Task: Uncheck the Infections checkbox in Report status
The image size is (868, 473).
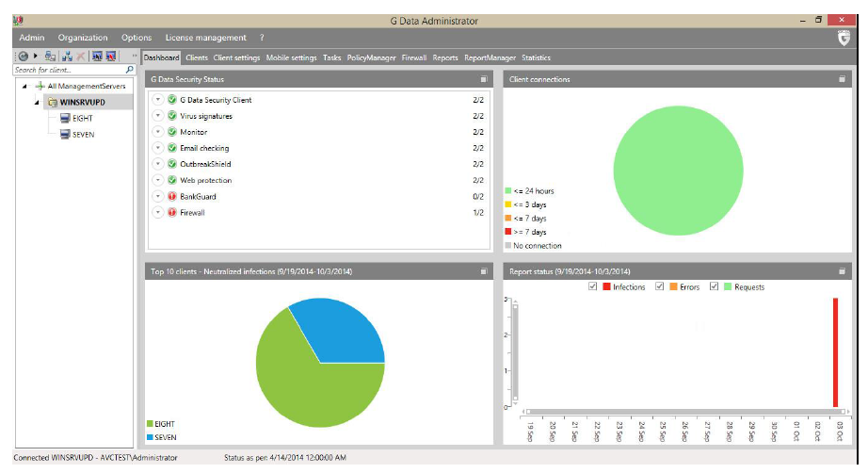Action: point(593,286)
